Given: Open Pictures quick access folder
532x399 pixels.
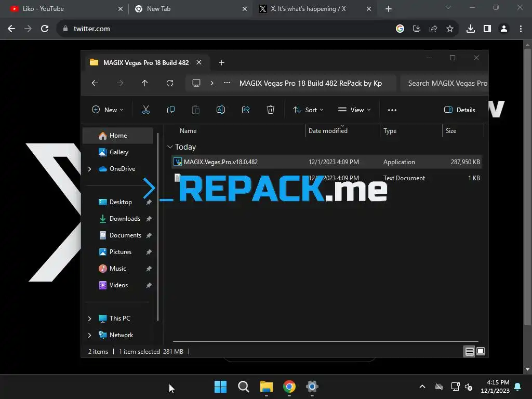Looking at the screenshot, I should click(118, 252).
